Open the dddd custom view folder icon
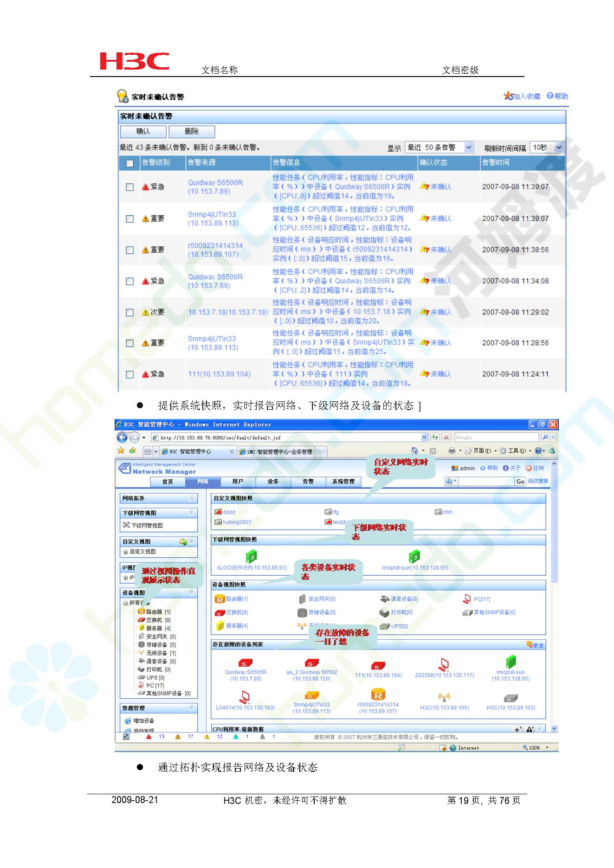The image size is (614, 868). (x=218, y=512)
